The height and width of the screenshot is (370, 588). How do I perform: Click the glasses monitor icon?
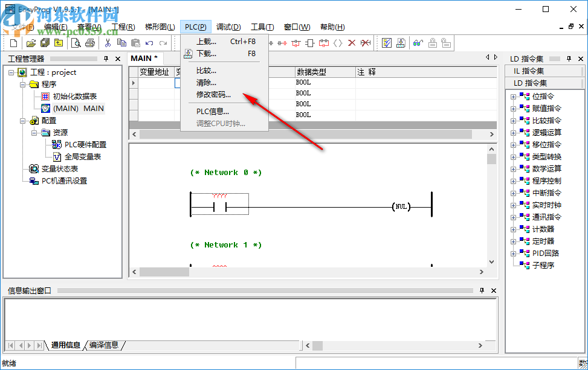point(418,43)
